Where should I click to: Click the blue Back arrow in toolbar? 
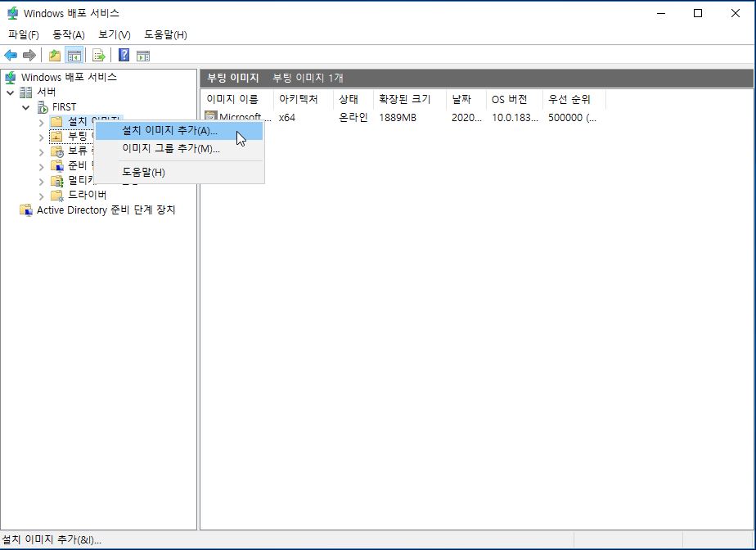(11, 56)
